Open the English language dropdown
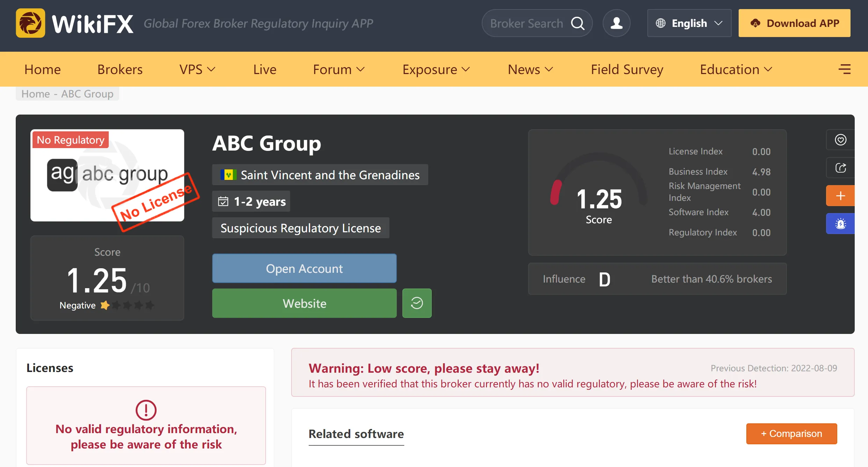Screen dimensions: 868x467 click(689, 23)
